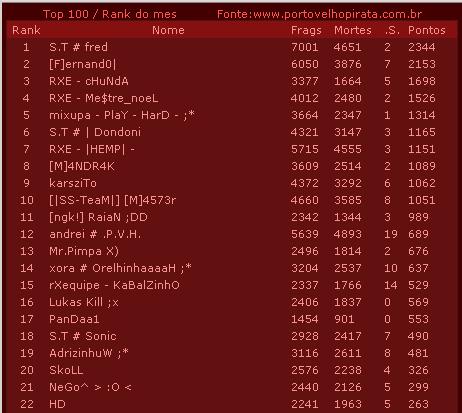
Task: Select player [F]ernand0|
Action: (83, 64)
